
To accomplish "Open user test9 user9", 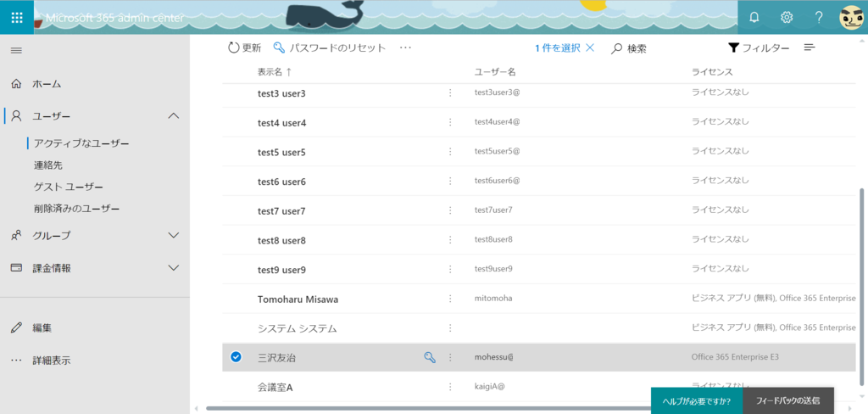I will (x=281, y=270).
